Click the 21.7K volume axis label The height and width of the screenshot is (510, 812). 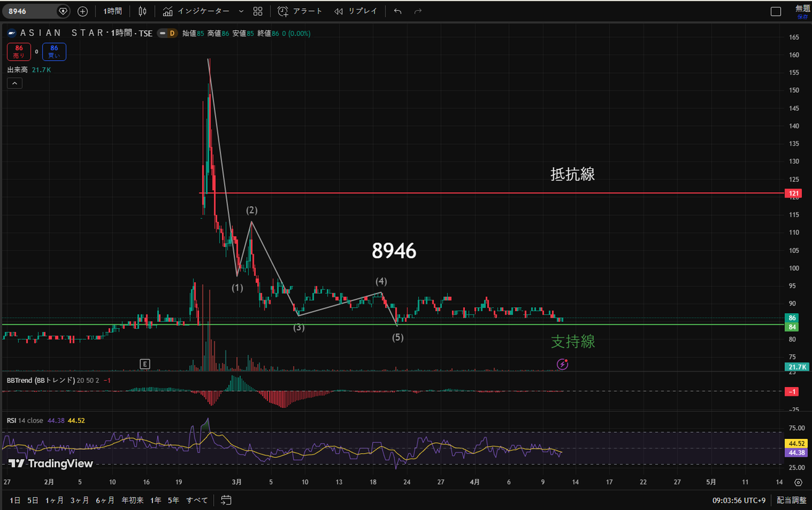click(x=796, y=367)
